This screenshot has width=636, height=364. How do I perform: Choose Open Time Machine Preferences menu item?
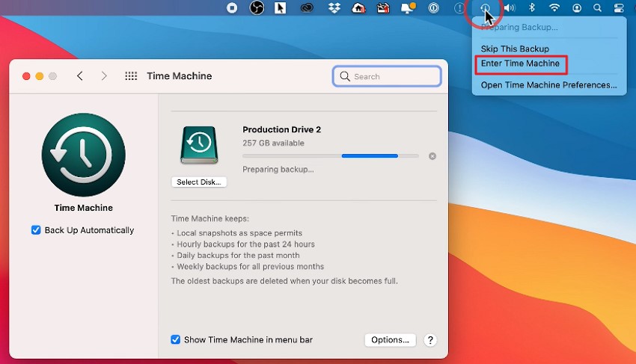tap(549, 85)
